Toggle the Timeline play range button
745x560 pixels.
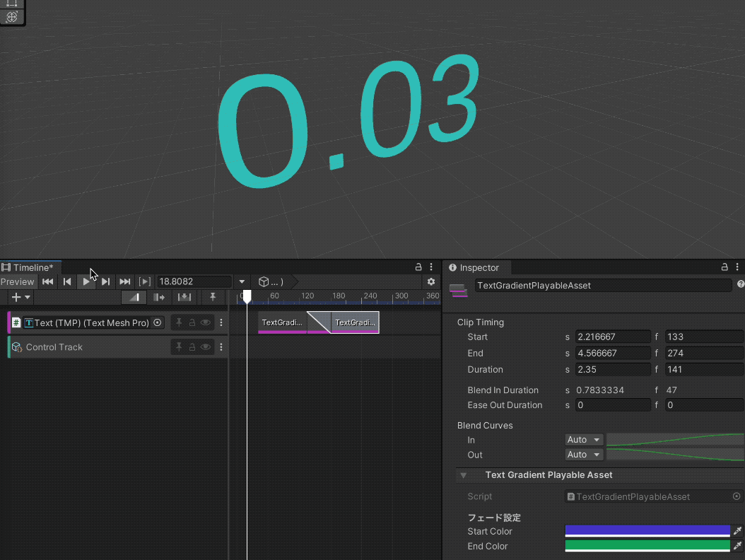coord(144,281)
